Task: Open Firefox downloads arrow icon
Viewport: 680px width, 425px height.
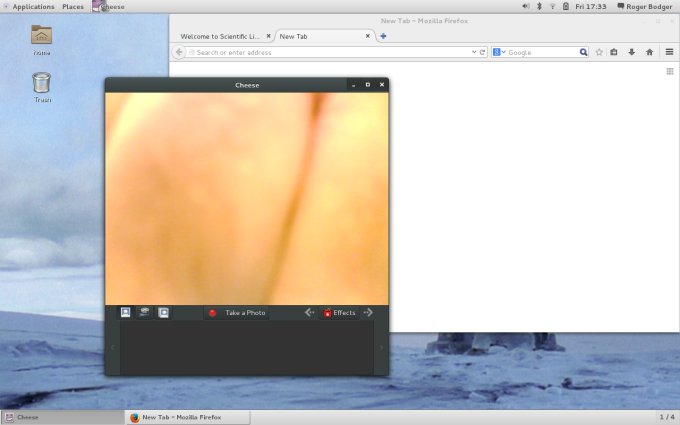Action: click(x=631, y=52)
